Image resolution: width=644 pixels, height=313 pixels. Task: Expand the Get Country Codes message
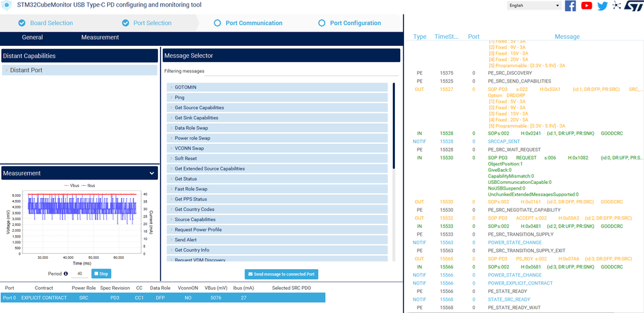pyautogui.click(x=277, y=209)
